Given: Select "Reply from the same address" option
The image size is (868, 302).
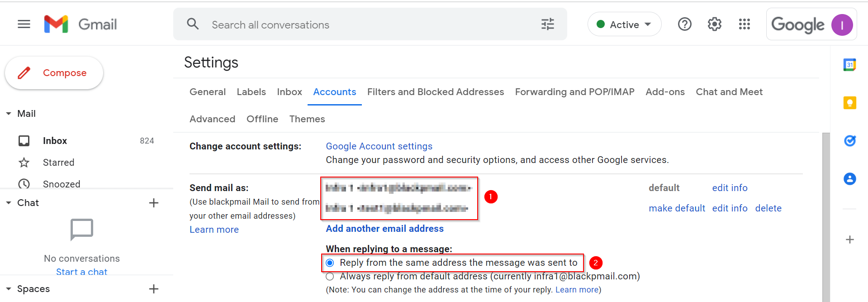Looking at the screenshot, I should 330,263.
